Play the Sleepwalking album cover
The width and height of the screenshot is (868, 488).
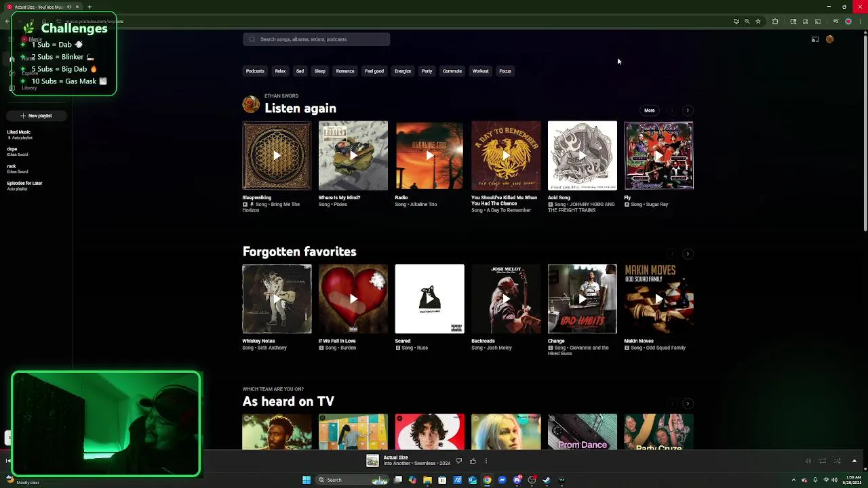point(277,156)
